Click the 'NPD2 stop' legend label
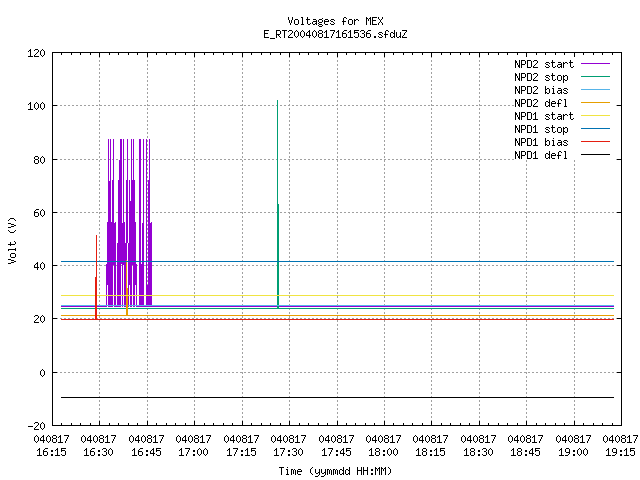Viewport: 640px width, 480px height. [541, 77]
